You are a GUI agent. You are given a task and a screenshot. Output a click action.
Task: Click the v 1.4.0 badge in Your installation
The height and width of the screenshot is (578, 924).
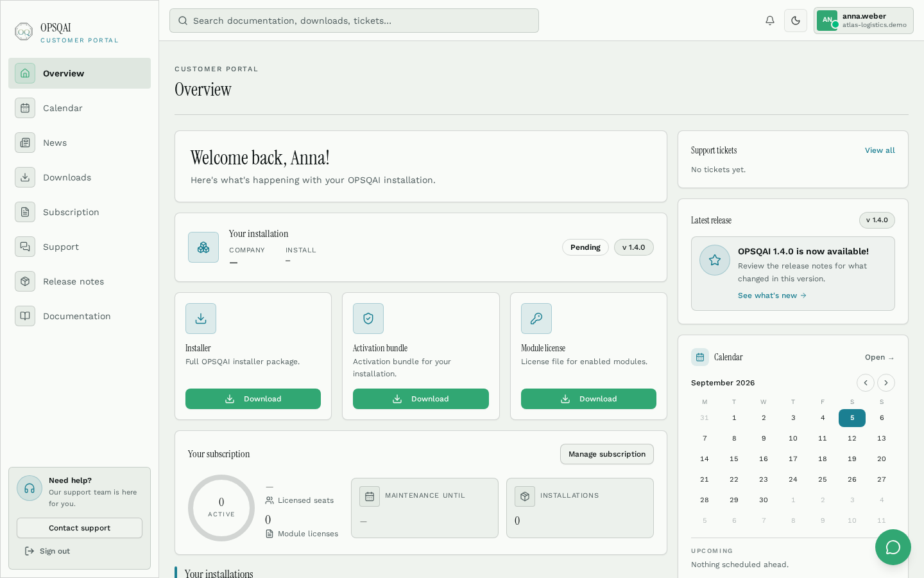pos(634,247)
